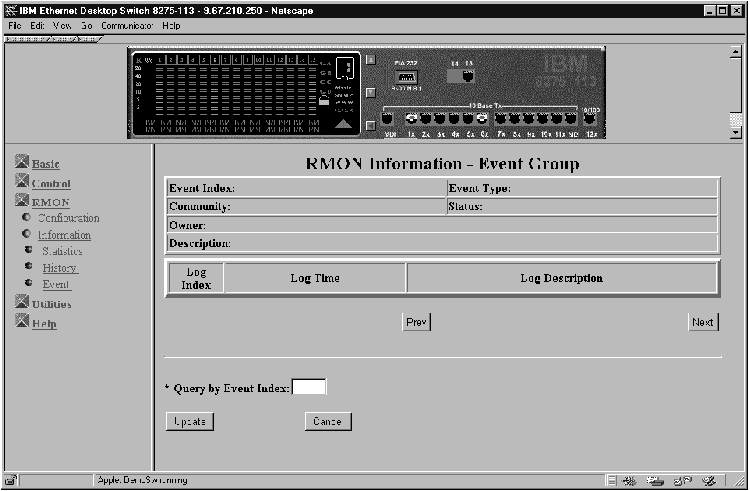Expand the Information item under RMON

64,235
